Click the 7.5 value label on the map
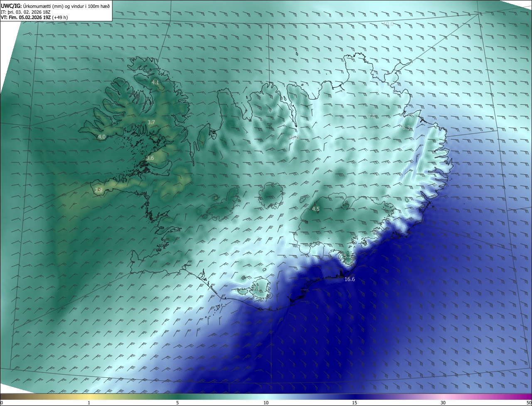The image size is (532, 406). coord(372,115)
